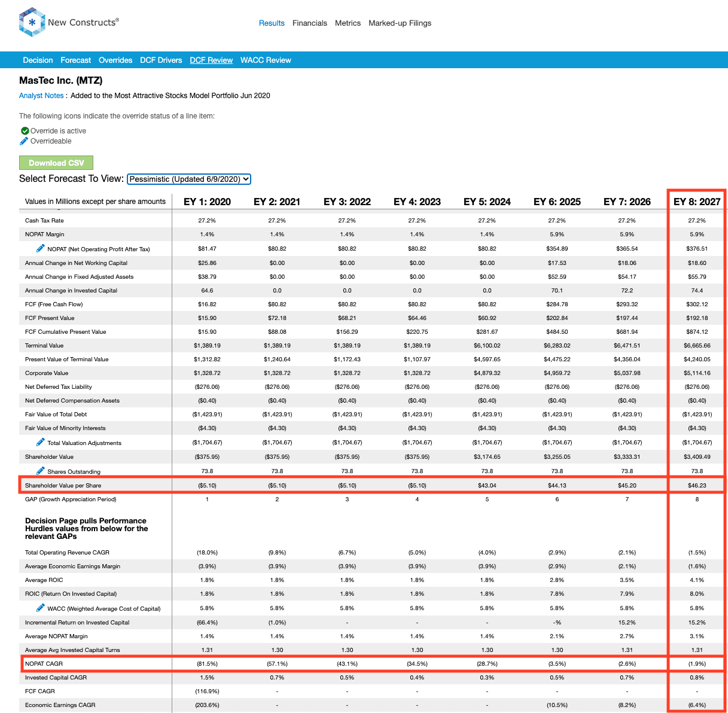Viewport: 728px width, 713px height.
Task: Click the Incremental Return on Invested Capital label
Action: point(77,623)
